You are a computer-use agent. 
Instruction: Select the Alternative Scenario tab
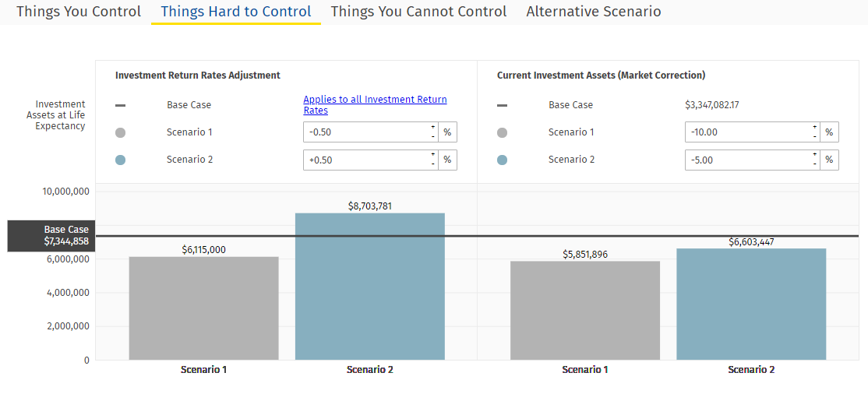click(593, 12)
